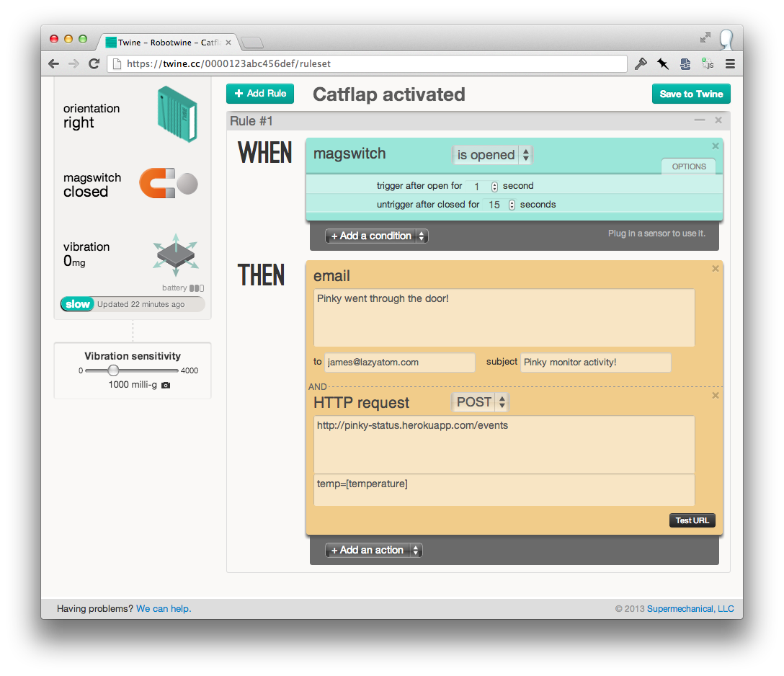Expand the 'Add a condition' dropdown

pyautogui.click(x=376, y=236)
